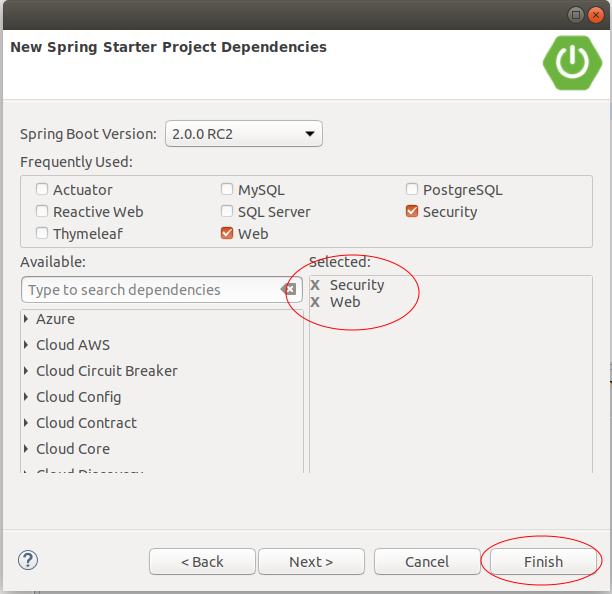Enable the MySQL checkbox

(x=227, y=189)
